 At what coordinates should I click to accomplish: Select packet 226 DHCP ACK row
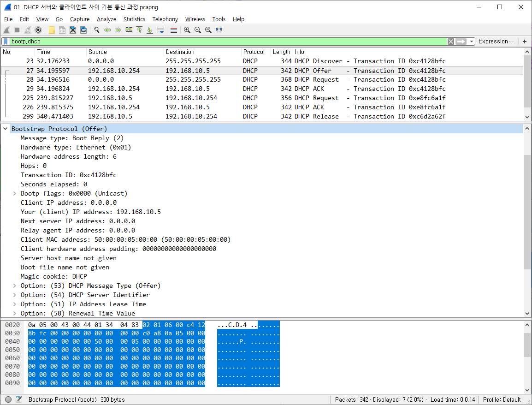pyautogui.click(x=262, y=107)
